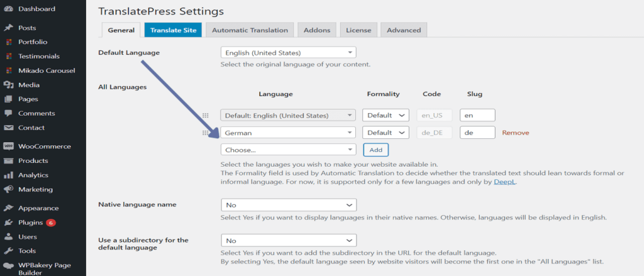Click the Comments bubble icon
644x276 pixels.
8,113
